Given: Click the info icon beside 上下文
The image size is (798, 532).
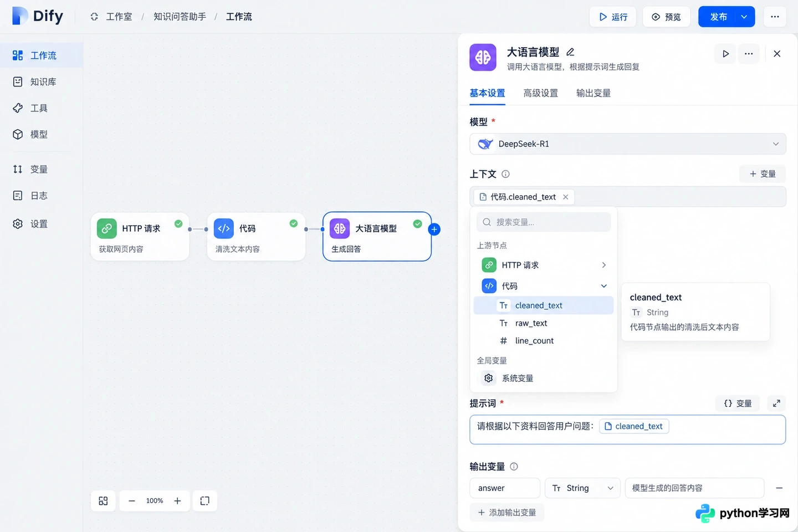Looking at the screenshot, I should (x=505, y=174).
